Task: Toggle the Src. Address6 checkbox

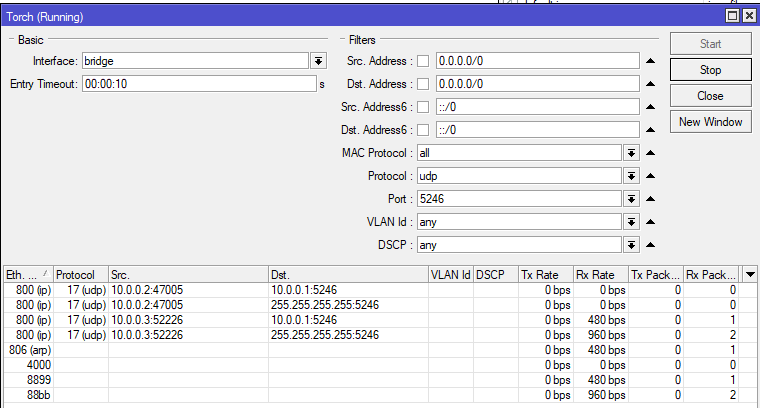Action: (423, 107)
